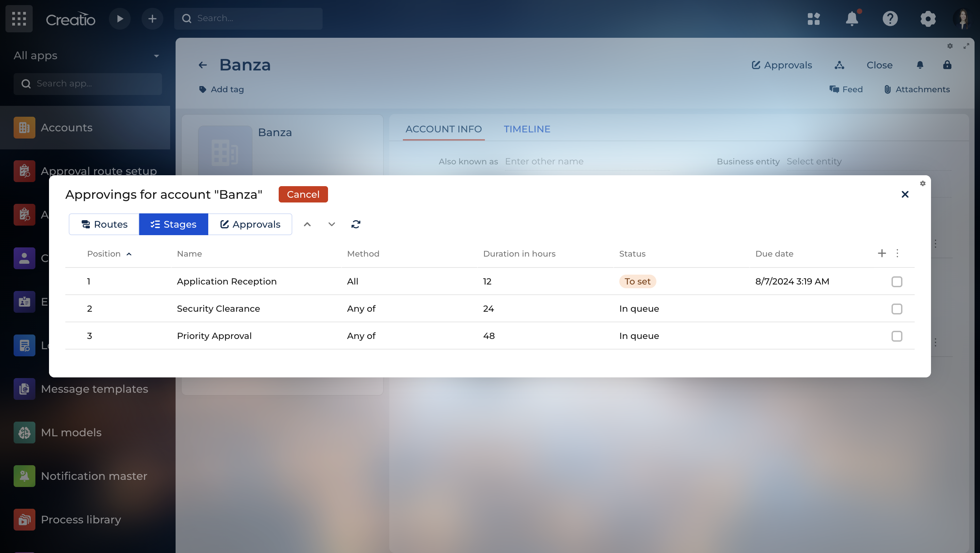Click the Also known as input field
The height and width of the screenshot is (553, 980).
587,161
